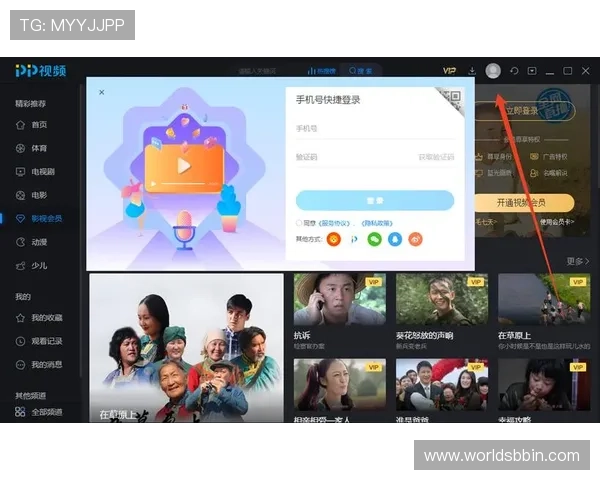Log in with the blue QQ icon
The width and height of the screenshot is (600, 480).
tap(395, 240)
